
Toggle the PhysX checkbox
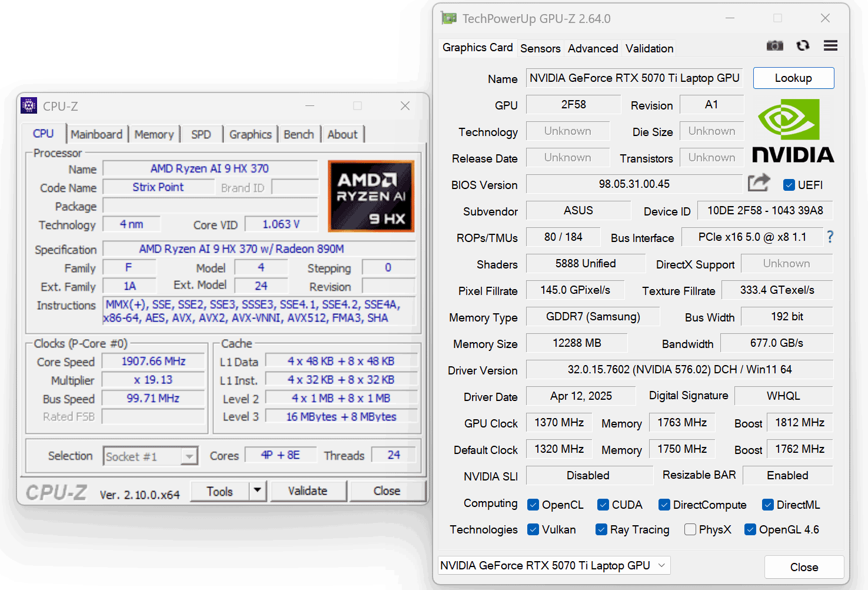pyautogui.click(x=690, y=529)
